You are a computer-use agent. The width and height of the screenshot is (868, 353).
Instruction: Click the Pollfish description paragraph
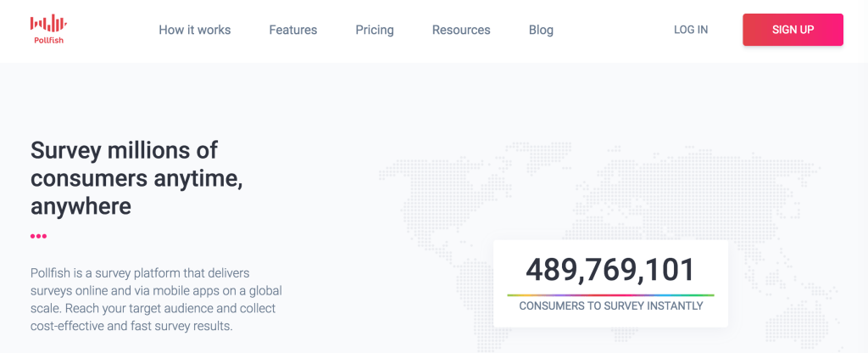157,300
